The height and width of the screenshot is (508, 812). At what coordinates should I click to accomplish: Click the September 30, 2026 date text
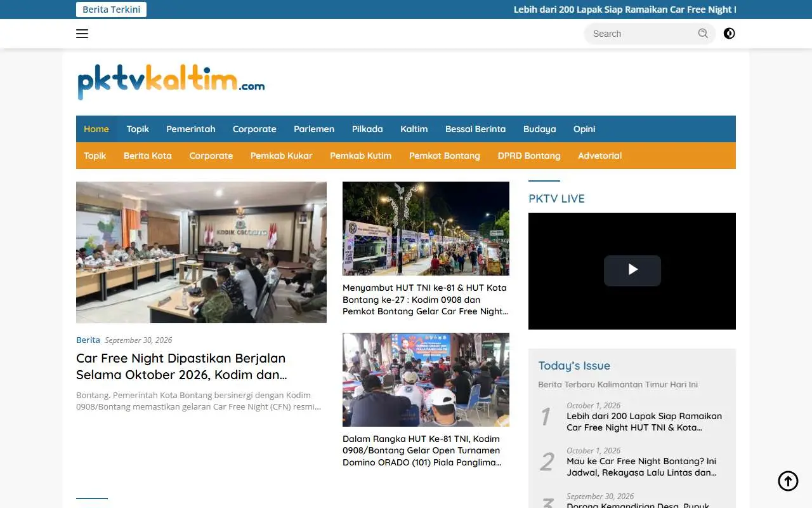[x=138, y=340]
